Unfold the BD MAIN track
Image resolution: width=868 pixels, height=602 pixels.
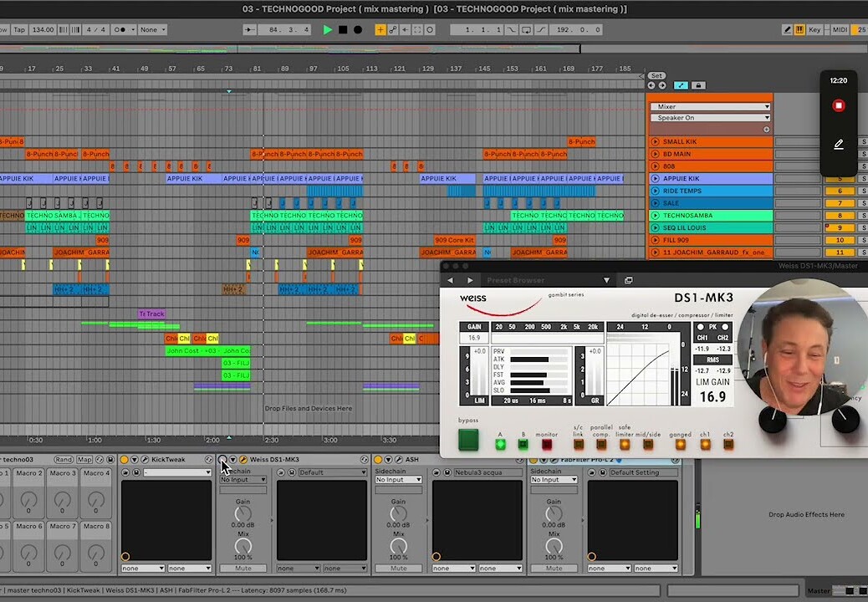pyautogui.click(x=656, y=154)
